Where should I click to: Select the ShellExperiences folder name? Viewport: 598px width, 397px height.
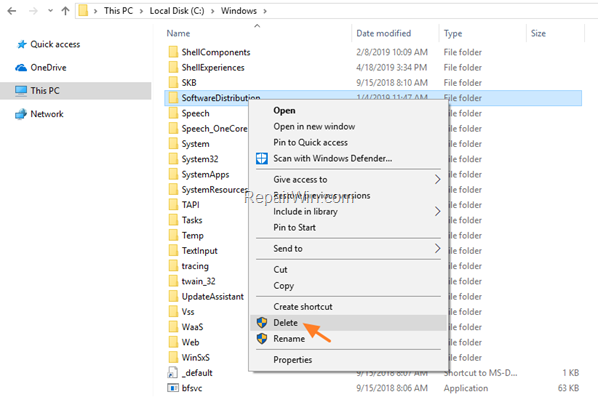click(x=213, y=68)
